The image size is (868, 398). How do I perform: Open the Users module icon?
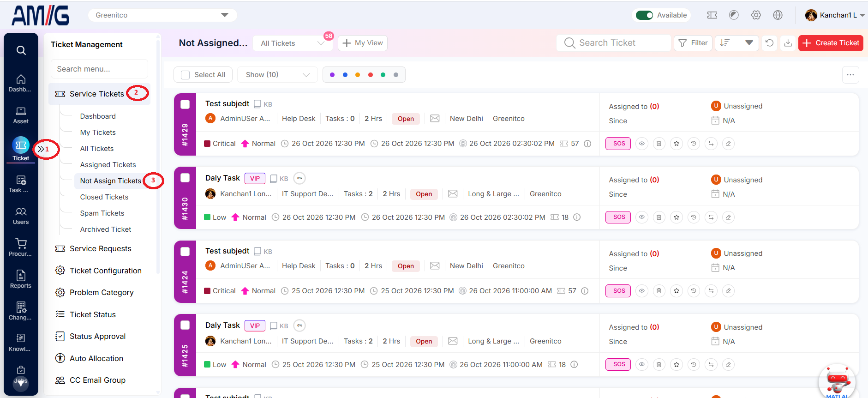20,216
